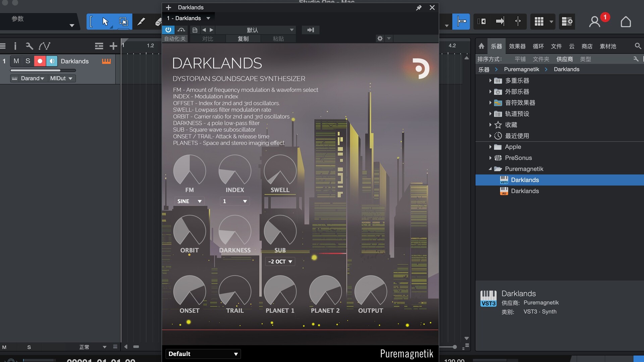Click the 复制 copy button
The image size is (644, 362).
tap(243, 39)
